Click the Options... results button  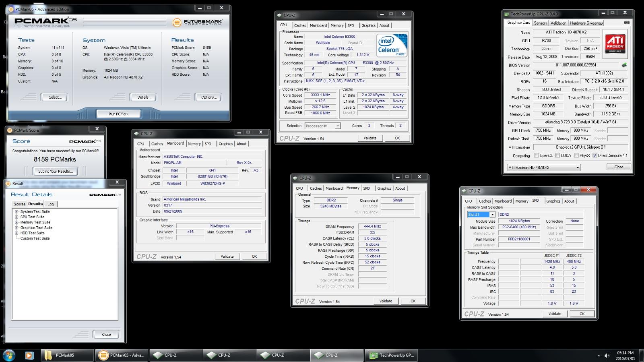209,97
